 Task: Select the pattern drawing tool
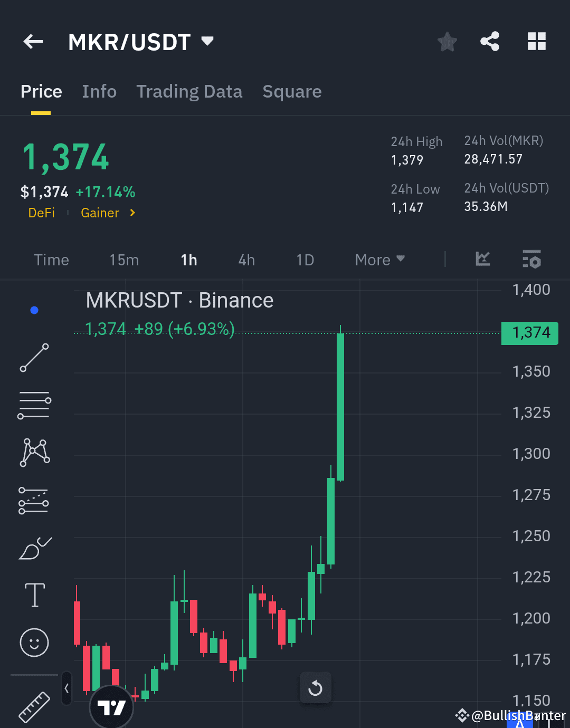pos(34,451)
